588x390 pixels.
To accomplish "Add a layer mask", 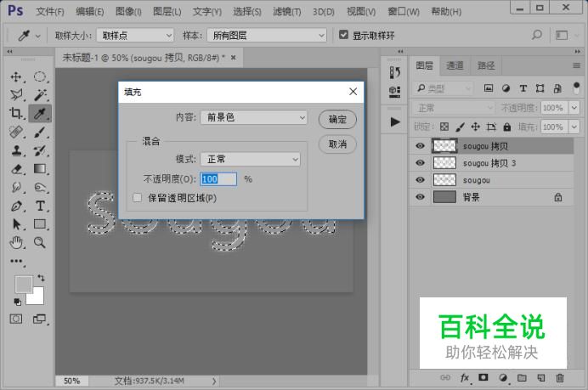I will pos(483,377).
